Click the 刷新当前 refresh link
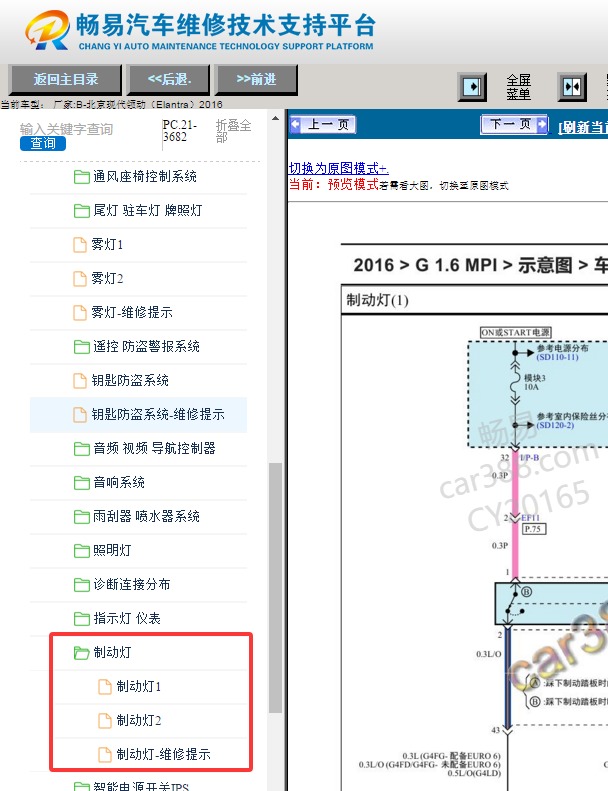This screenshot has height=791, width=608. [x=583, y=127]
